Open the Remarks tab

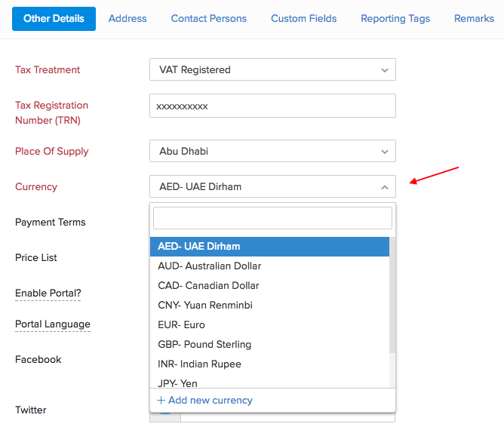[x=474, y=18]
